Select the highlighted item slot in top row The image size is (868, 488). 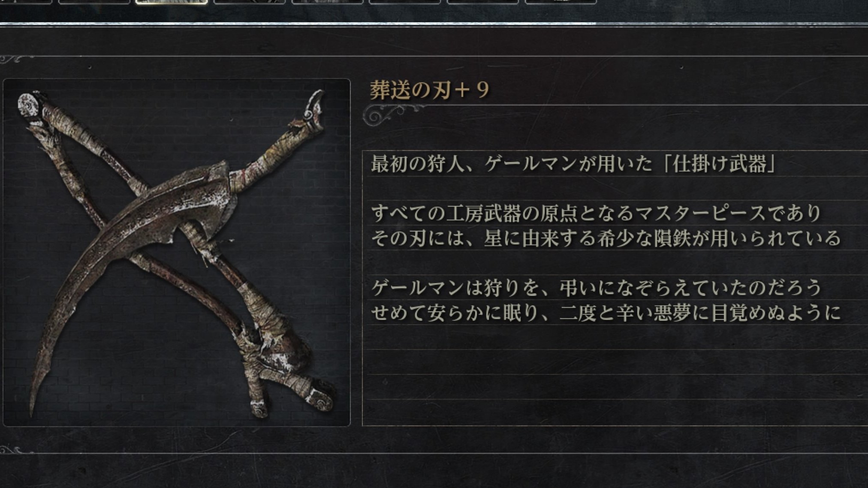point(172,2)
